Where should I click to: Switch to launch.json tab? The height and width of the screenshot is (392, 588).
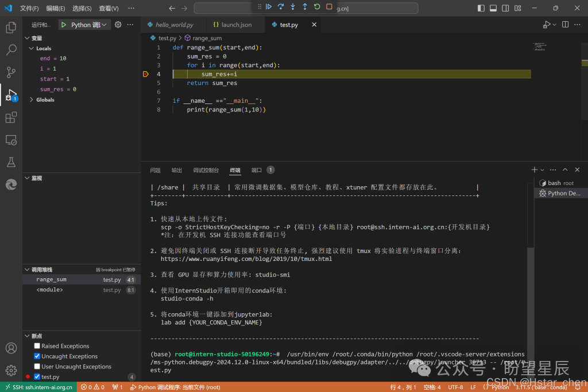coord(236,25)
